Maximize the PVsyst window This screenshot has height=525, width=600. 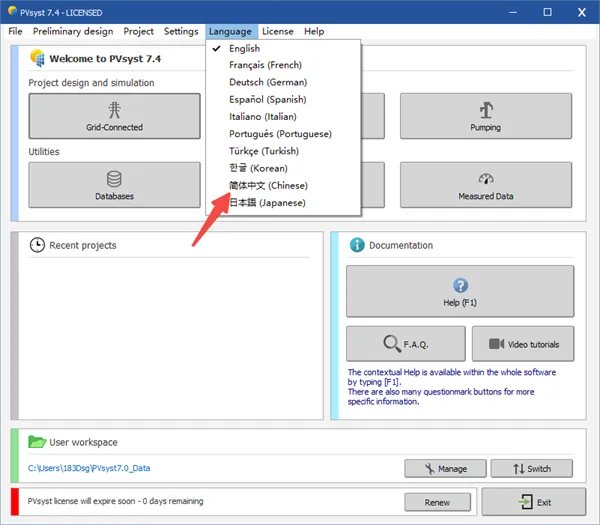point(548,12)
